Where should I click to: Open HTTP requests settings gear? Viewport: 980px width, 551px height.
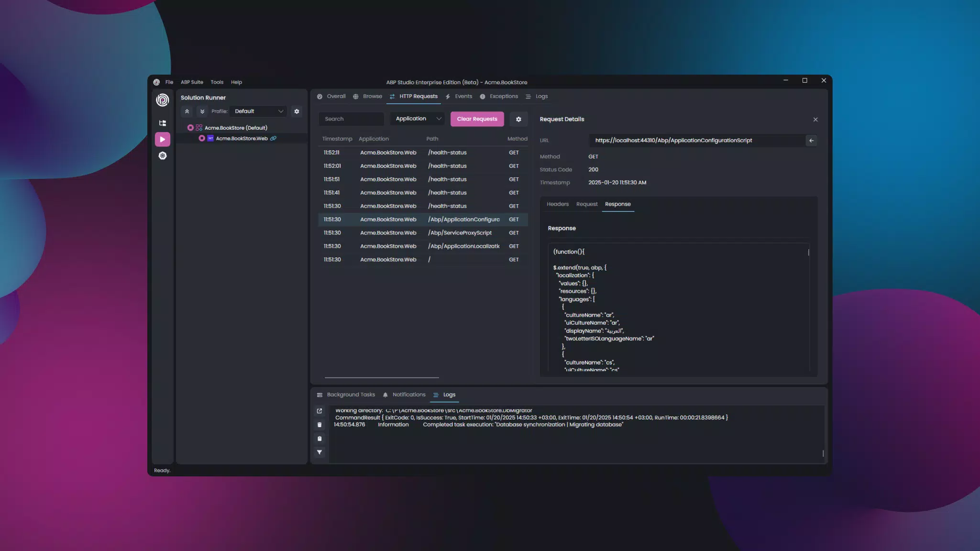coord(518,119)
